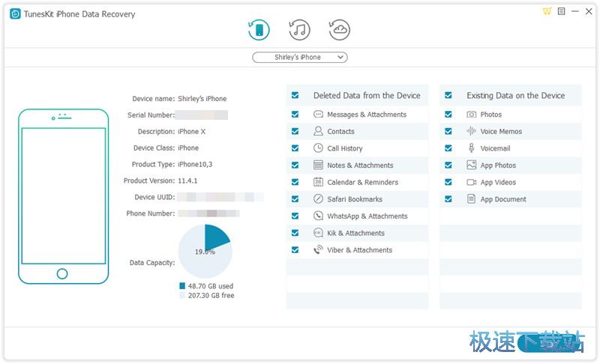The width and height of the screenshot is (600, 364).
Task: Toggle the Call History checkbox
Action: 295,148
